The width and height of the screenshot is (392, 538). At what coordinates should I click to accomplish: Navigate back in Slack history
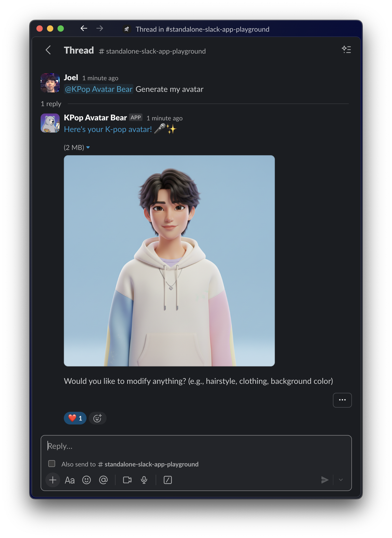click(x=84, y=28)
